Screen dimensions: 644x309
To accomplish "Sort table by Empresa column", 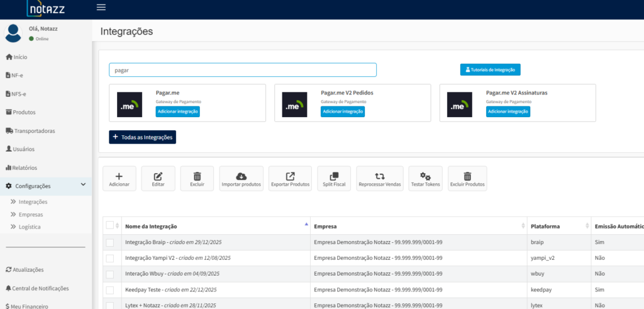I will pos(418,226).
